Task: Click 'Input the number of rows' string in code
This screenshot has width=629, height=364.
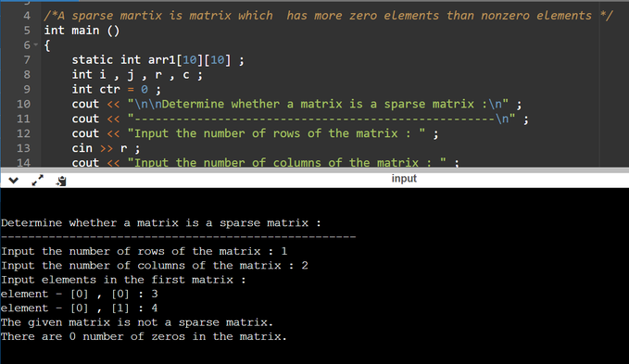Action: (x=276, y=133)
